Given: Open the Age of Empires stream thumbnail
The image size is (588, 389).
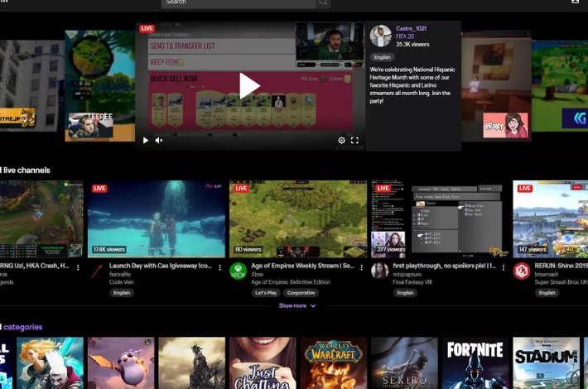Looking at the screenshot, I should (x=298, y=219).
